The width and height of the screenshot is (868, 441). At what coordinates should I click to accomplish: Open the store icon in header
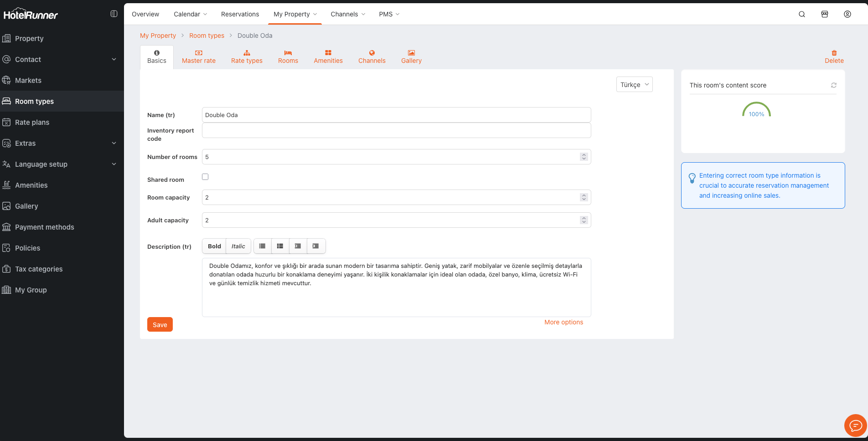[x=824, y=14]
